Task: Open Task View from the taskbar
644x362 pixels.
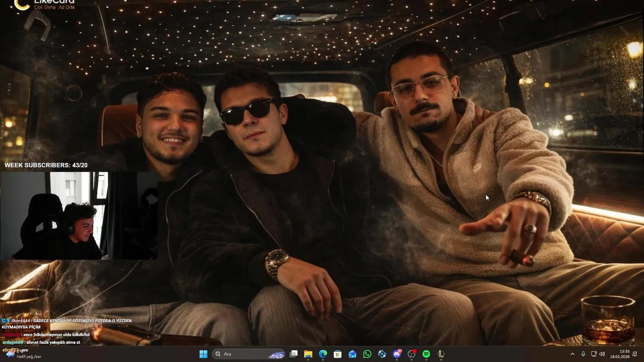Action: (294, 354)
